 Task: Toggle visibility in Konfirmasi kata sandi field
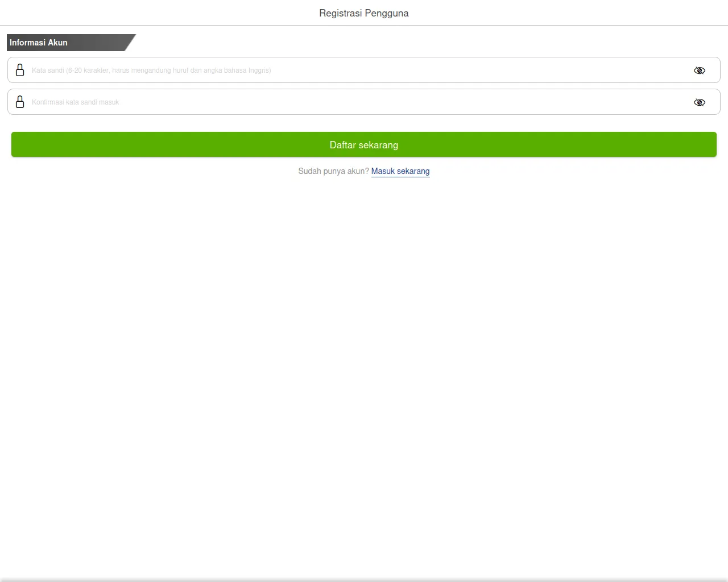coord(700,102)
